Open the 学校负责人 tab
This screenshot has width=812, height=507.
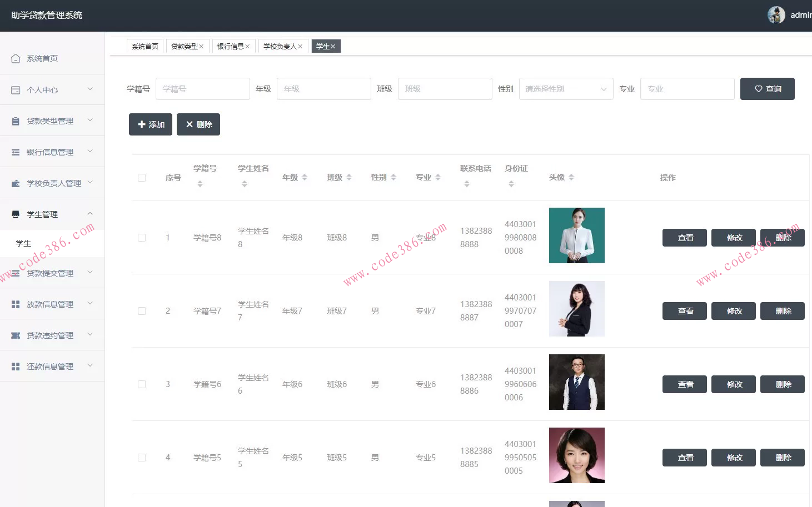coord(280,47)
